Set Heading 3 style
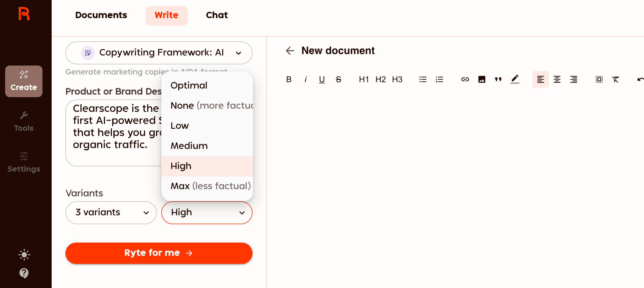This screenshot has width=644, height=288. 397,79
